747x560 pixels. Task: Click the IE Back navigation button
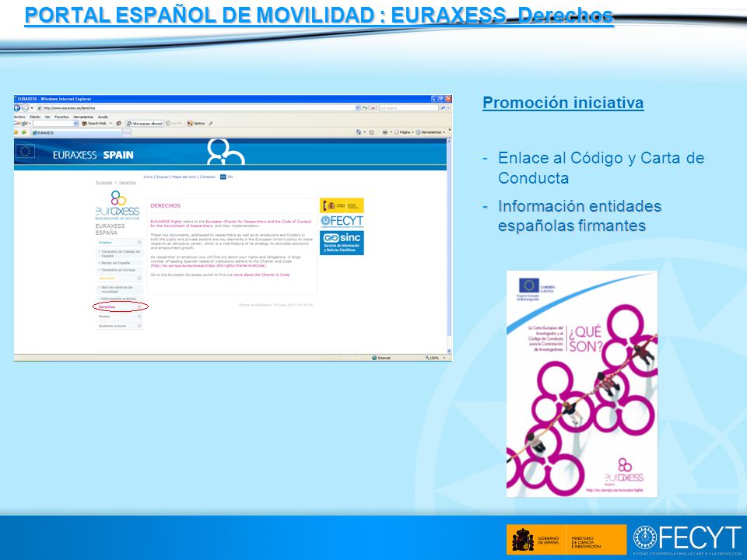[17, 108]
